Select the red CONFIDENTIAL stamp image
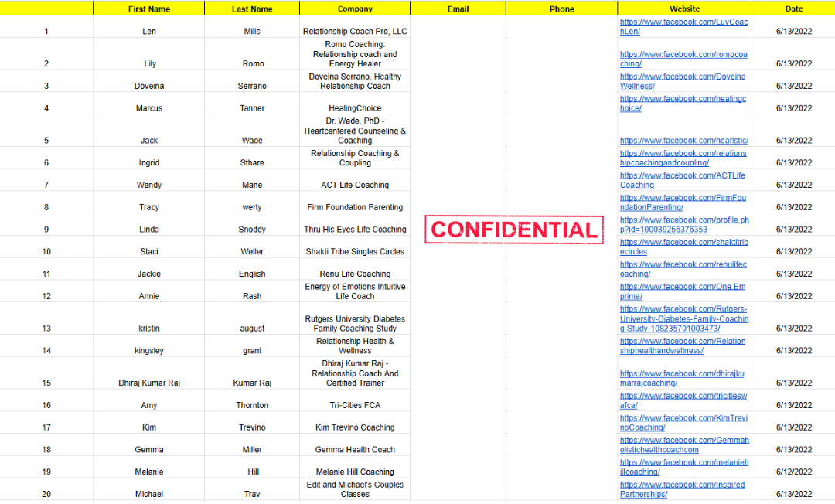Image resolution: width=835 pixels, height=504 pixels. point(514,230)
